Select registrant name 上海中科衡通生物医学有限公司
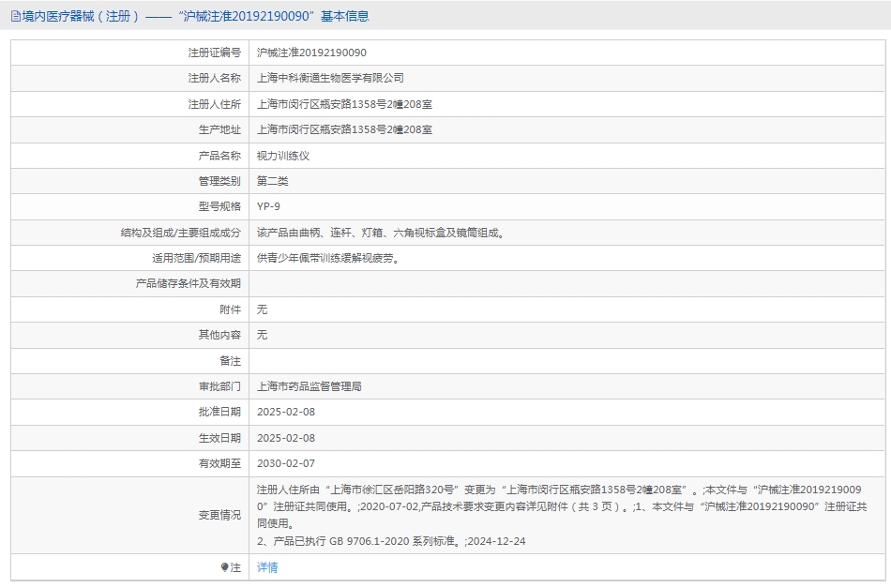The width and height of the screenshot is (891, 588). tap(330, 79)
